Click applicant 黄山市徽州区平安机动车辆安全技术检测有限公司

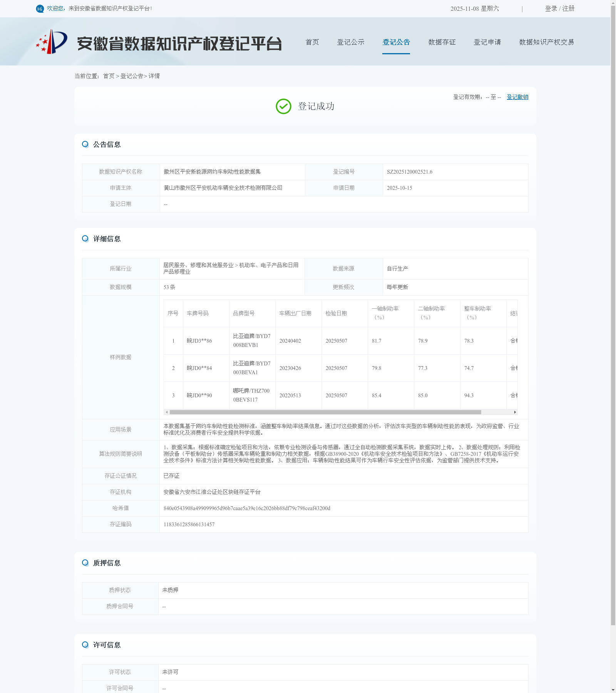tap(223, 188)
